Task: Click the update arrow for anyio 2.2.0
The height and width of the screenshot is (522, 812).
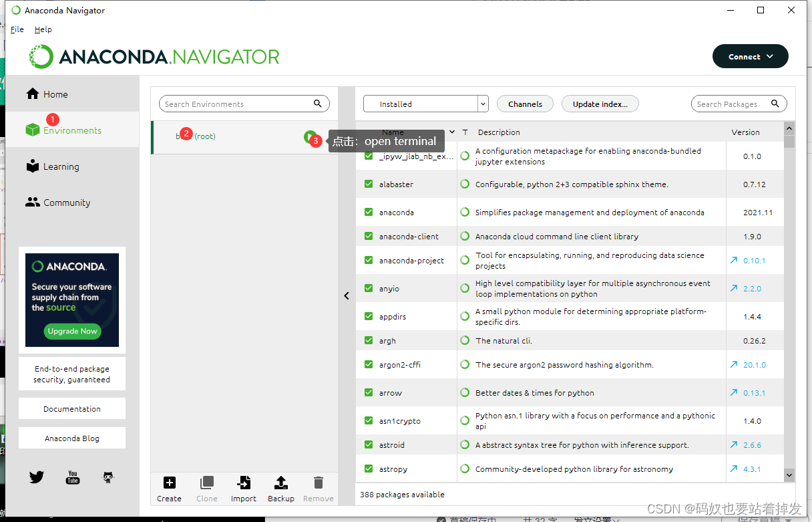Action: point(734,288)
